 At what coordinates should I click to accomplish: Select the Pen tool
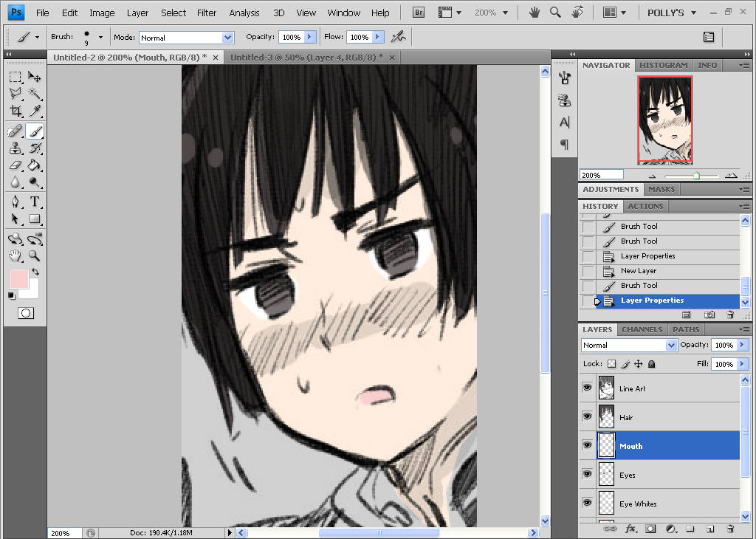tap(16, 202)
